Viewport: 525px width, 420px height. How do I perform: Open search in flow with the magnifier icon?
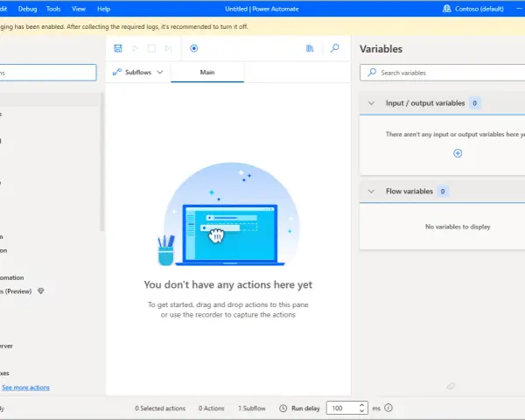pos(334,48)
